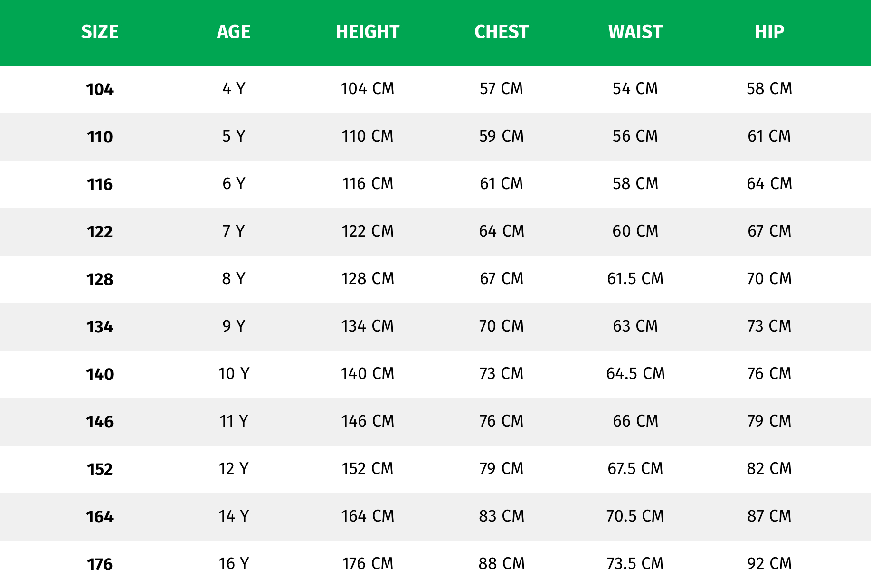Click the age cell '12 Y'
871x588 pixels.
click(234, 468)
